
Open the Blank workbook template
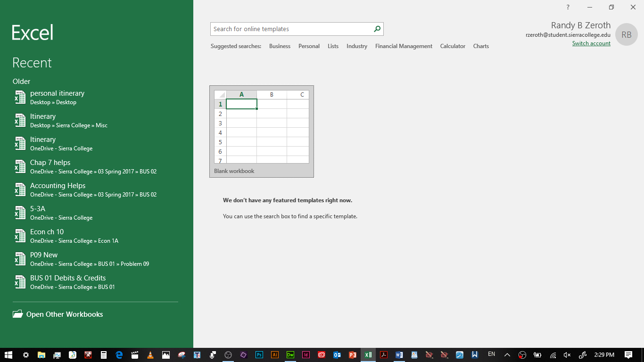pyautogui.click(x=262, y=132)
